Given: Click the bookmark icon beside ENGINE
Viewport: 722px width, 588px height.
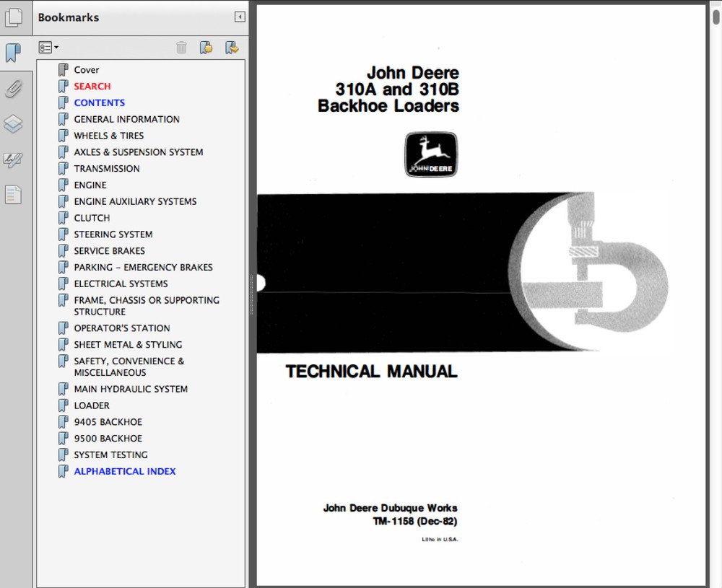Looking at the screenshot, I should click(x=63, y=185).
